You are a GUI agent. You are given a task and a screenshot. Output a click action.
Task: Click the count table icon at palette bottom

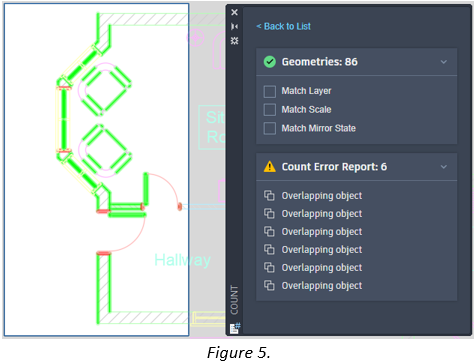click(235, 328)
